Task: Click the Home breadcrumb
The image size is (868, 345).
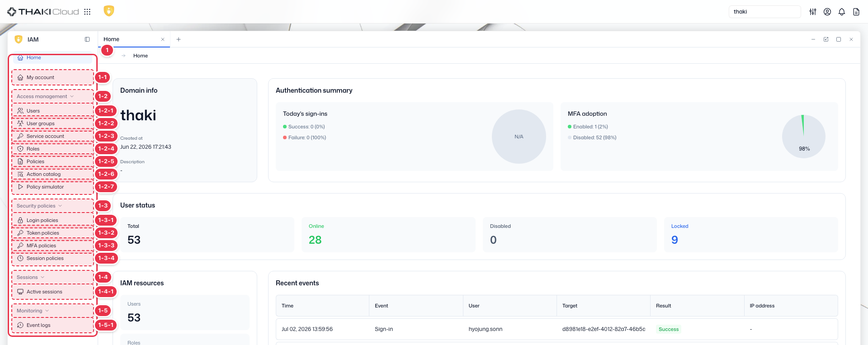Action: pyautogui.click(x=141, y=56)
